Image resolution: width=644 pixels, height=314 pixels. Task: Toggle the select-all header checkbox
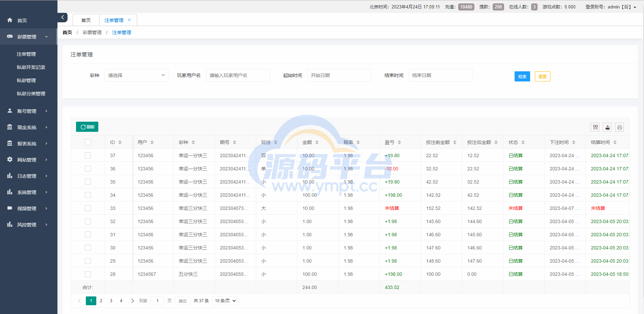(88, 142)
